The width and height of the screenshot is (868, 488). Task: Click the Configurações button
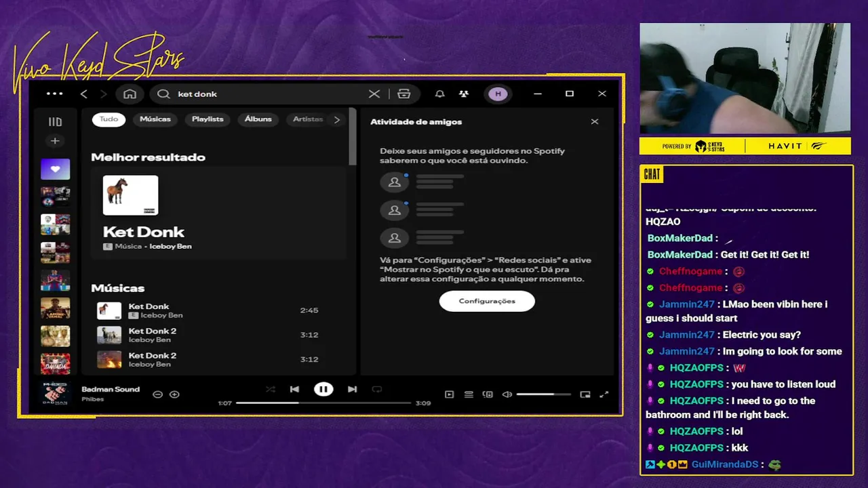click(487, 301)
